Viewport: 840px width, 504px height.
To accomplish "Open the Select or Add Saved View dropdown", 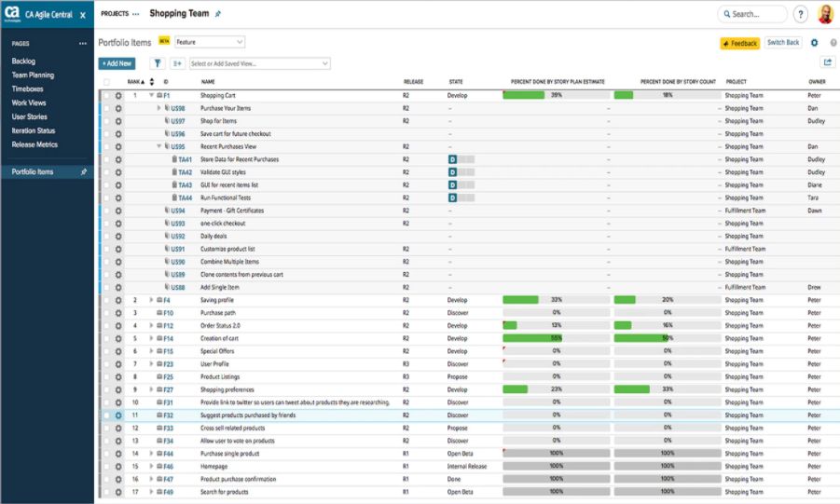I will [259, 63].
